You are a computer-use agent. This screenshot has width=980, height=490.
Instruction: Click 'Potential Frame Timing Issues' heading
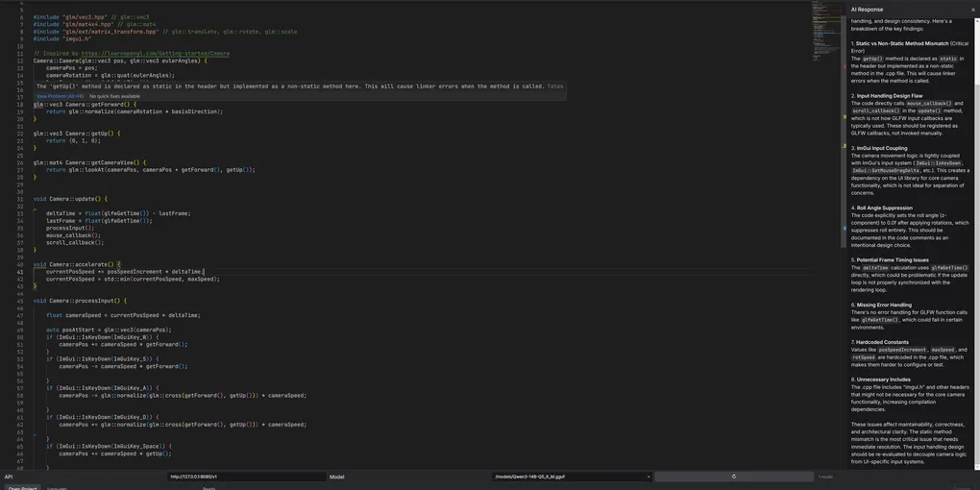tap(893, 260)
